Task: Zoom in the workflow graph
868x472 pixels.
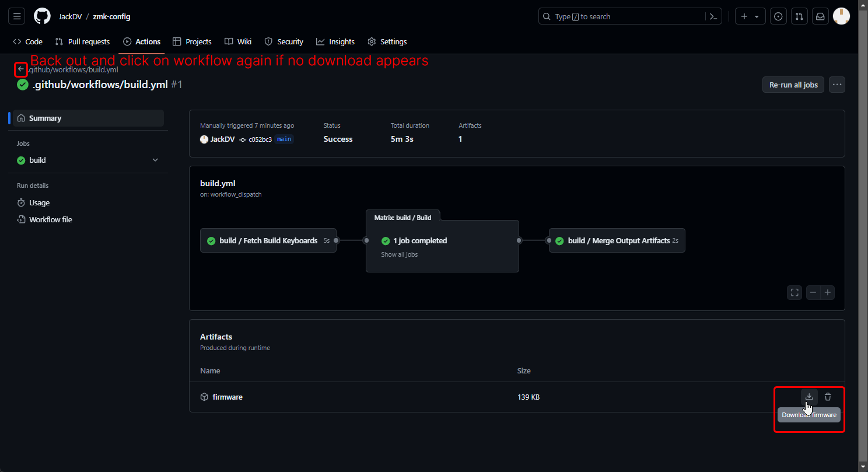Action: tap(827, 292)
